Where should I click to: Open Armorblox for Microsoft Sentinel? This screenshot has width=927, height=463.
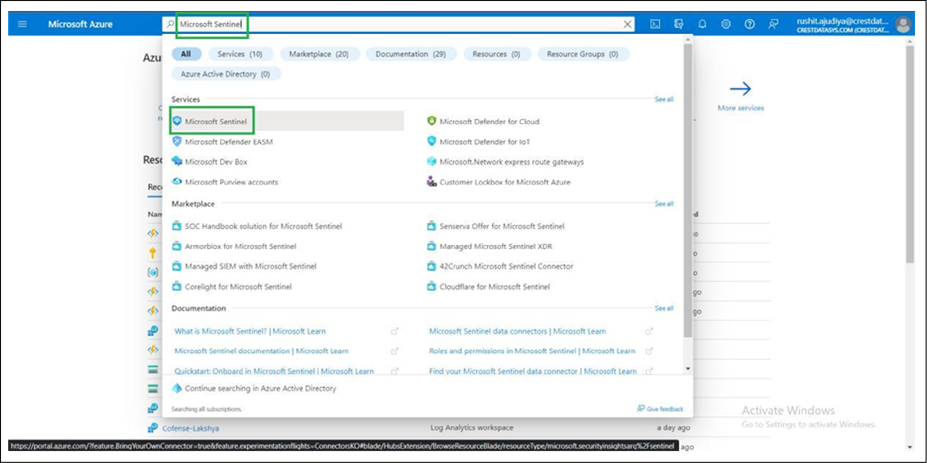(x=241, y=246)
